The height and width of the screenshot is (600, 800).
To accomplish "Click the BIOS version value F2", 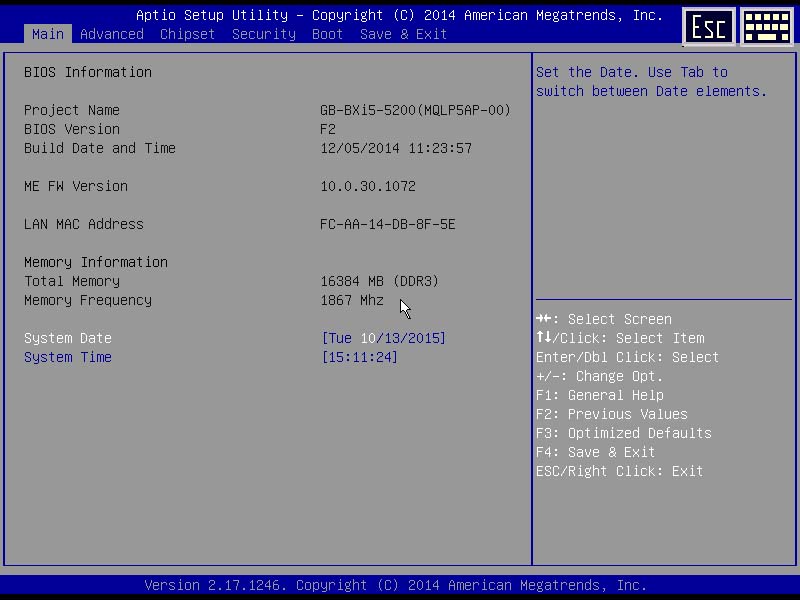I will tap(328, 129).
